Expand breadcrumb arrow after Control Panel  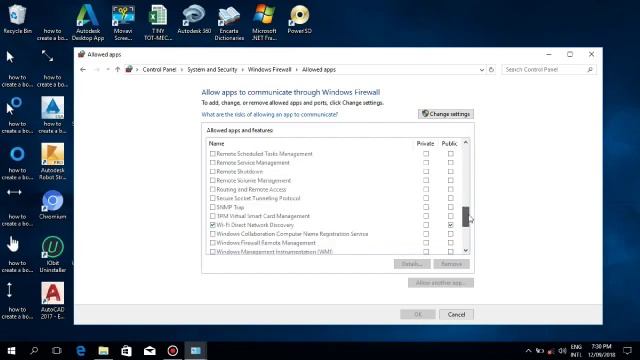pyautogui.click(x=182, y=70)
